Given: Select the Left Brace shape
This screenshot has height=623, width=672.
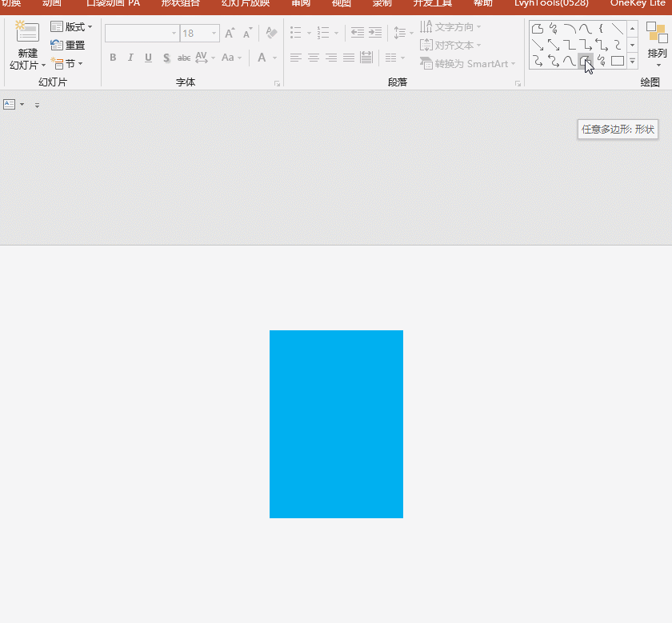Looking at the screenshot, I should coord(602,29).
